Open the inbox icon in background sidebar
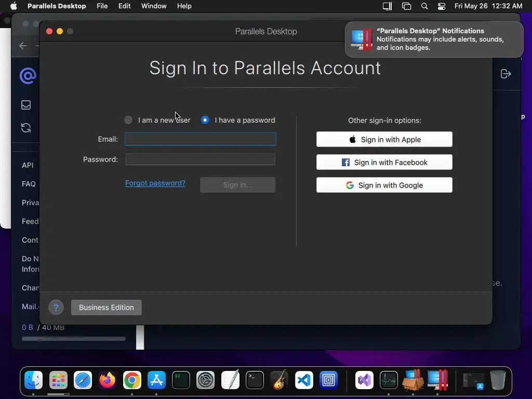This screenshot has height=399, width=532. tap(26, 105)
